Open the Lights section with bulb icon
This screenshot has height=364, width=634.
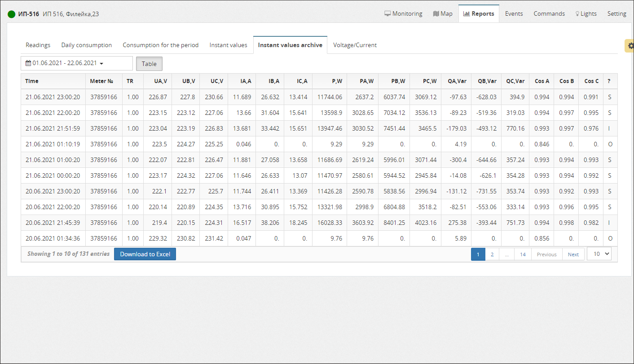pos(586,13)
